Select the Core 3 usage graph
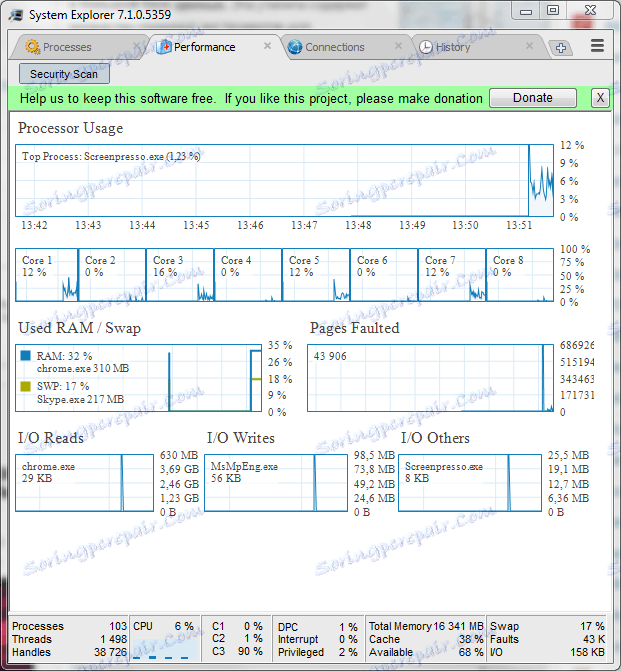The image size is (621, 671). point(180,275)
